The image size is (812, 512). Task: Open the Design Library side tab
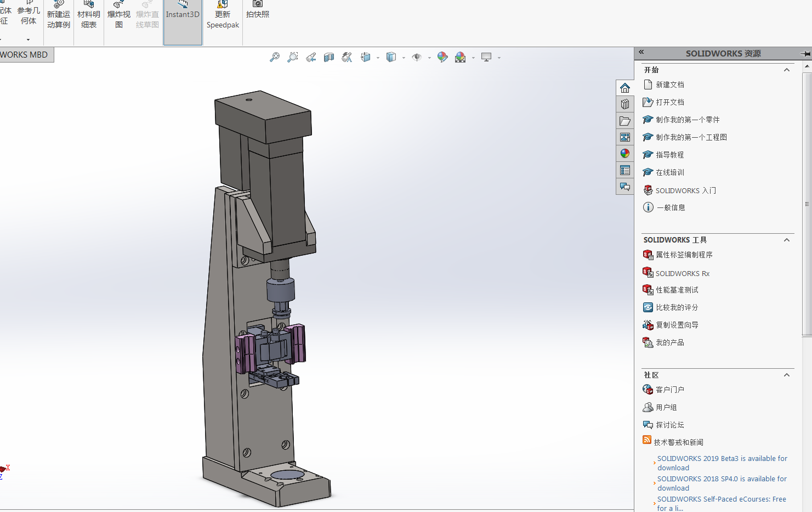[625, 104]
